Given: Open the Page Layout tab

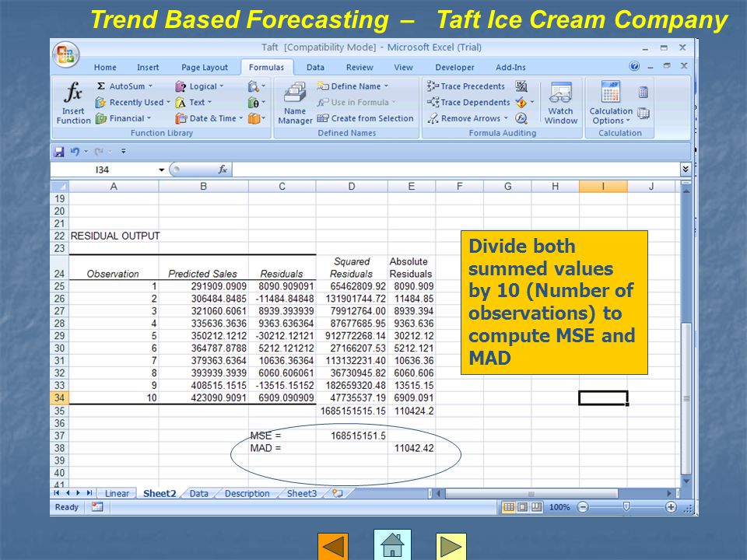Looking at the screenshot, I should coord(205,68).
